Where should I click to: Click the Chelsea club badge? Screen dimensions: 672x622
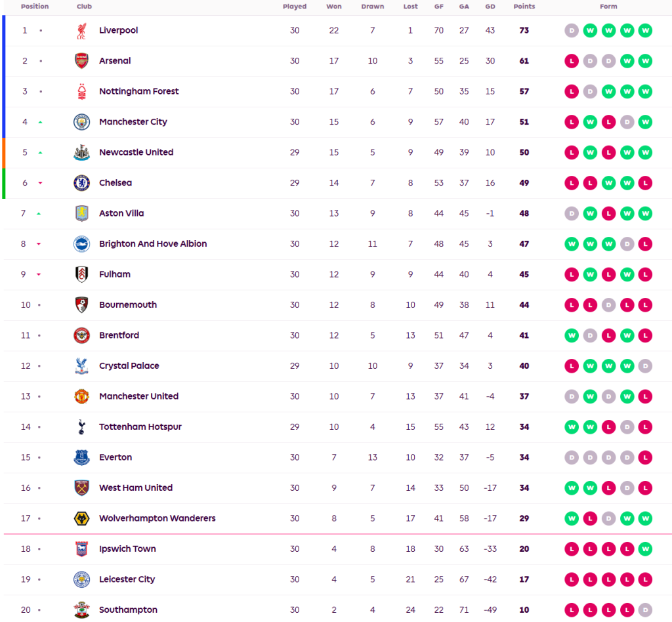pos(81,183)
